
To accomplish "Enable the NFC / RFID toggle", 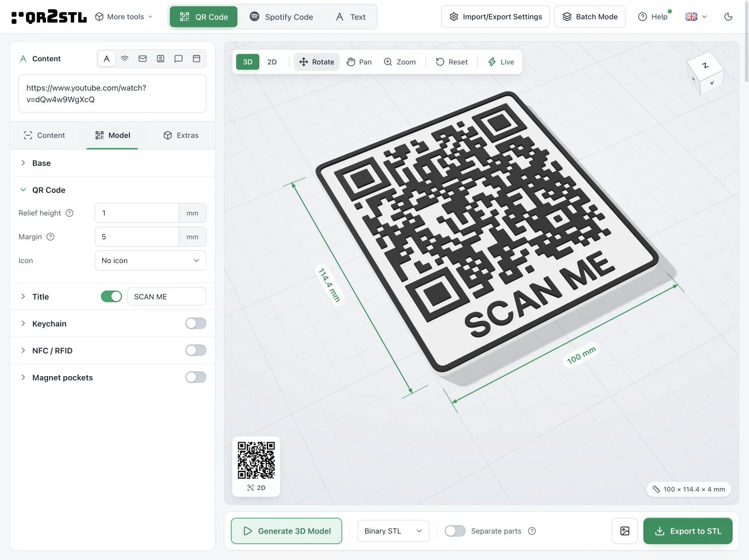I will [196, 350].
